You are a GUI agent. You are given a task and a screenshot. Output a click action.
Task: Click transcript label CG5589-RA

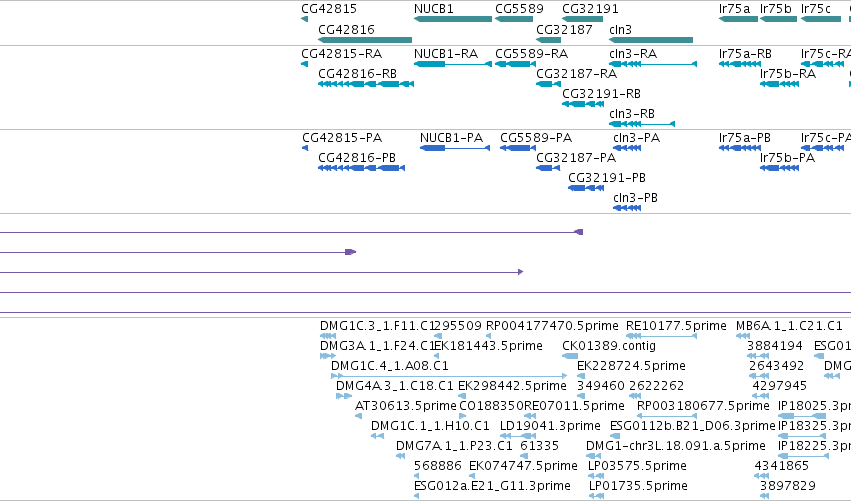tap(531, 54)
